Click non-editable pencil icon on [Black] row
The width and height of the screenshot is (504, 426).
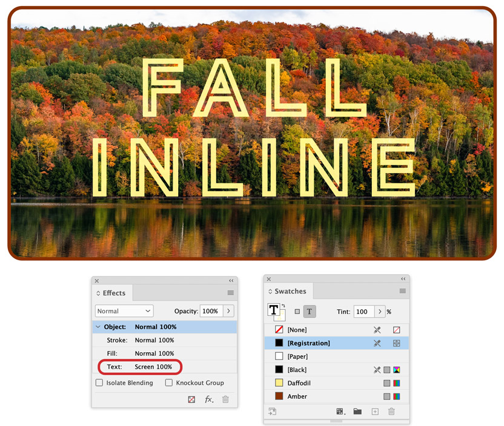click(377, 370)
